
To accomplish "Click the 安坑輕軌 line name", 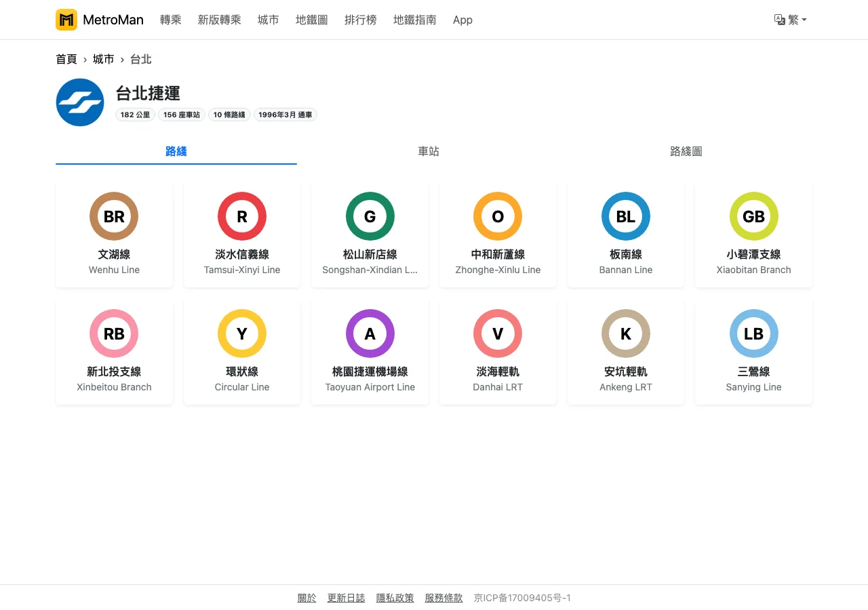I will (626, 371).
